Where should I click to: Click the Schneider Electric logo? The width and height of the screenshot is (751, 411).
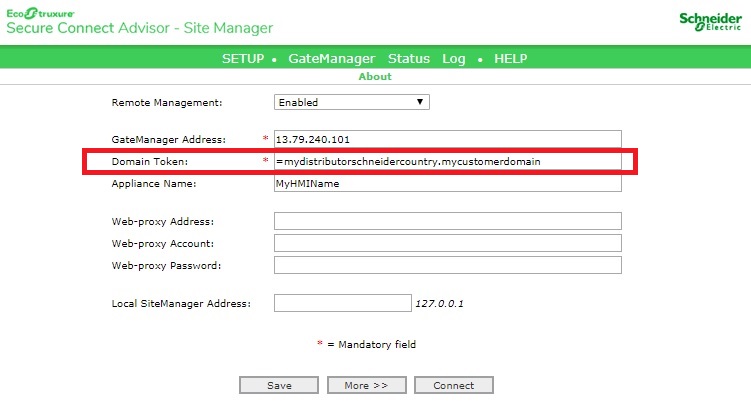(x=710, y=22)
